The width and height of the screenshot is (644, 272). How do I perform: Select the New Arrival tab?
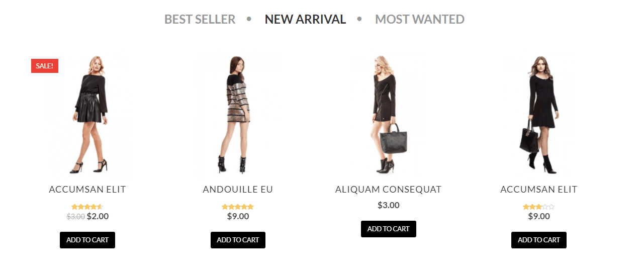305,19
